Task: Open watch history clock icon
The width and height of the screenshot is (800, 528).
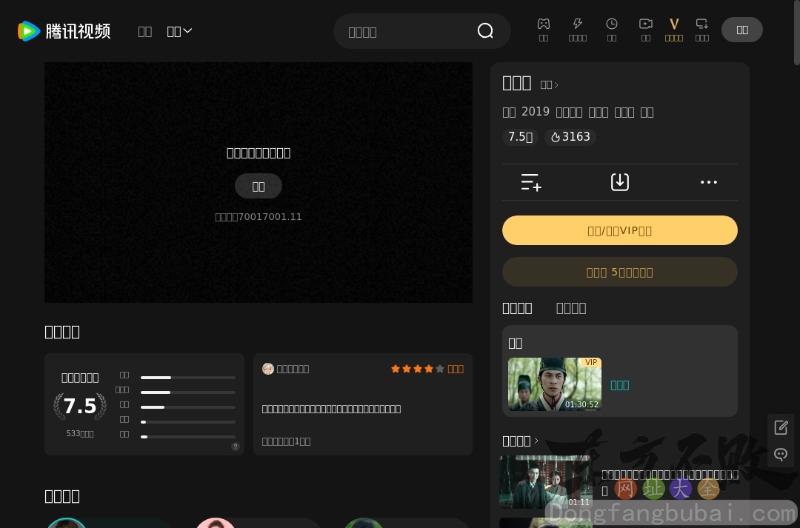Action: click(611, 24)
